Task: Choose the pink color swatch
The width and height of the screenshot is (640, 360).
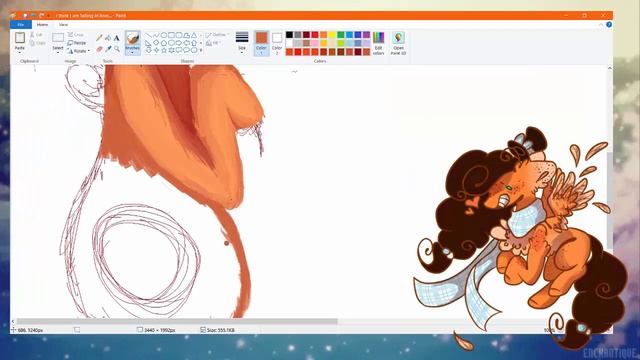Action: 315,43
